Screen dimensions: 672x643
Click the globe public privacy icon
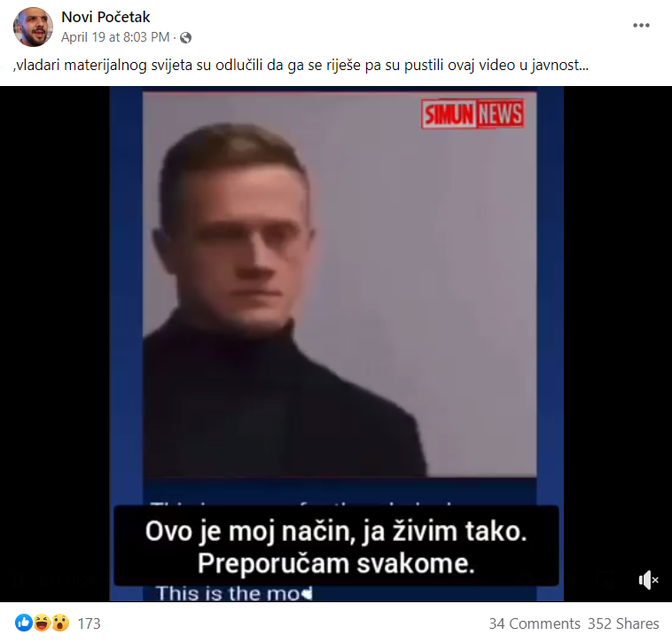(185, 38)
